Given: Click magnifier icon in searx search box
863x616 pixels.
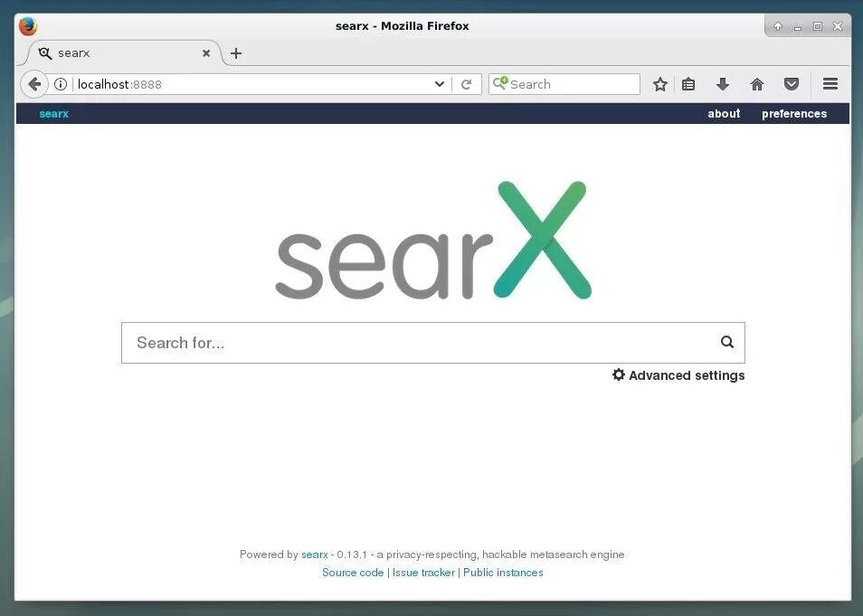Looking at the screenshot, I should [x=727, y=343].
